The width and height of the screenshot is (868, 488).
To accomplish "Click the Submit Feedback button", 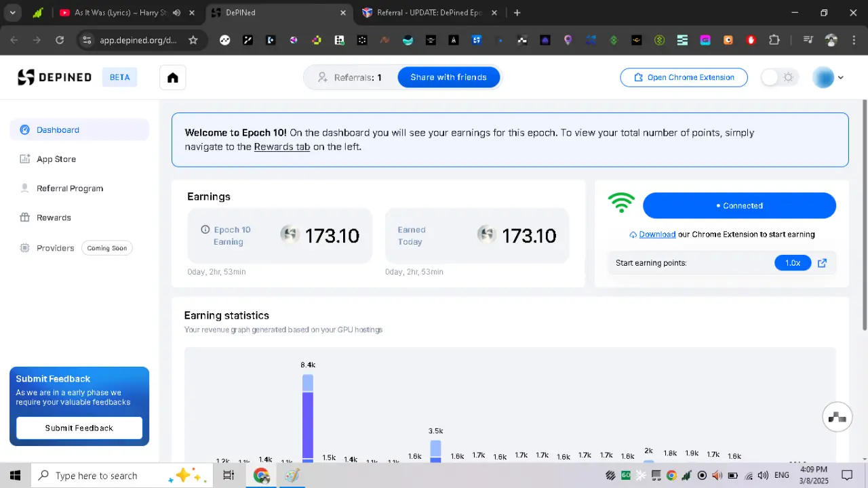I will (x=79, y=428).
